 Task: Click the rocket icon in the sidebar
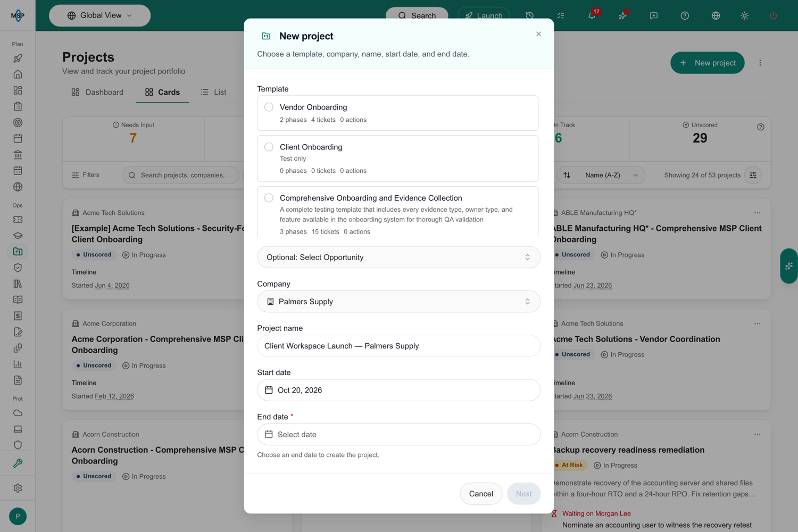(x=18, y=58)
